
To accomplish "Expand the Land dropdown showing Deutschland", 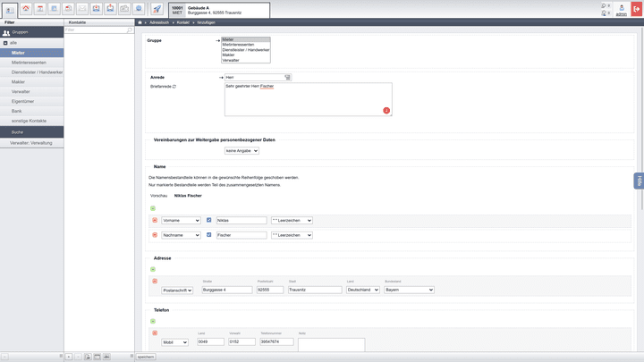I will [x=362, y=290].
